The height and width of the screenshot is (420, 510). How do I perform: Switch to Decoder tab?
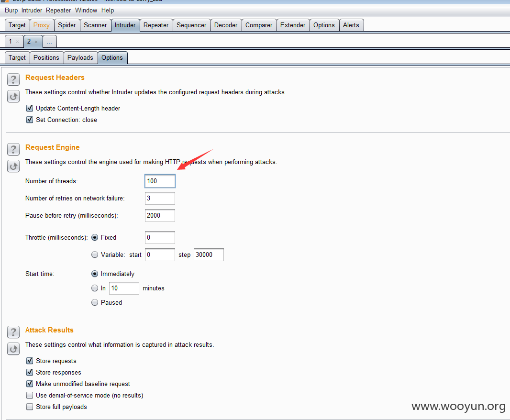click(226, 25)
